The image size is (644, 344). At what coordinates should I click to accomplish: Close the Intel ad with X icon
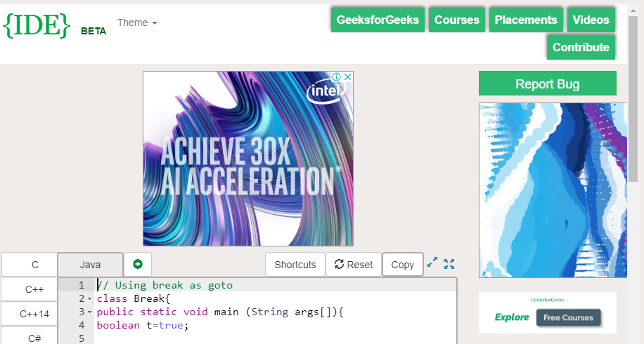pyautogui.click(x=347, y=77)
